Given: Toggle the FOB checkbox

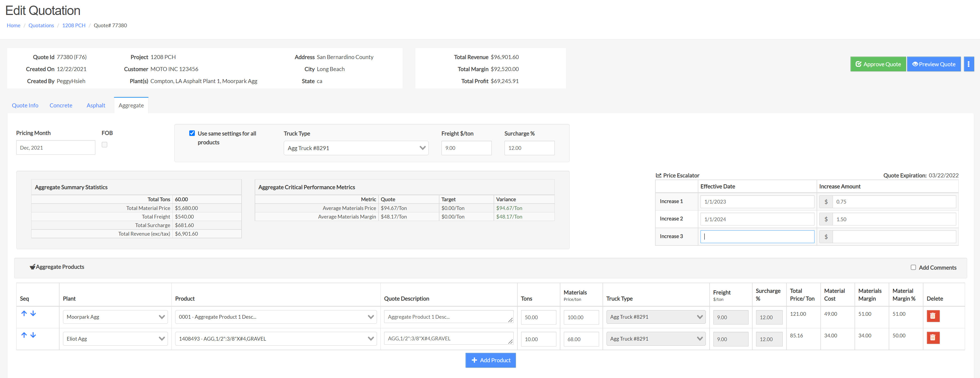Looking at the screenshot, I should [105, 145].
